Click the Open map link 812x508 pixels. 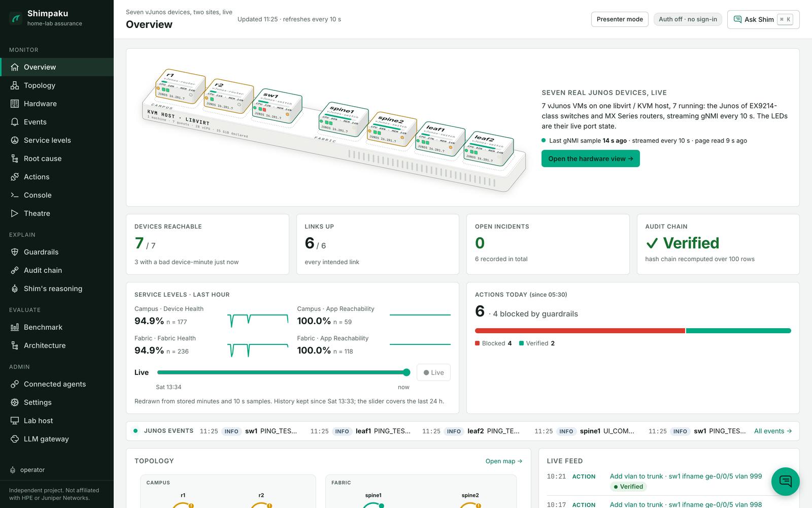504,461
